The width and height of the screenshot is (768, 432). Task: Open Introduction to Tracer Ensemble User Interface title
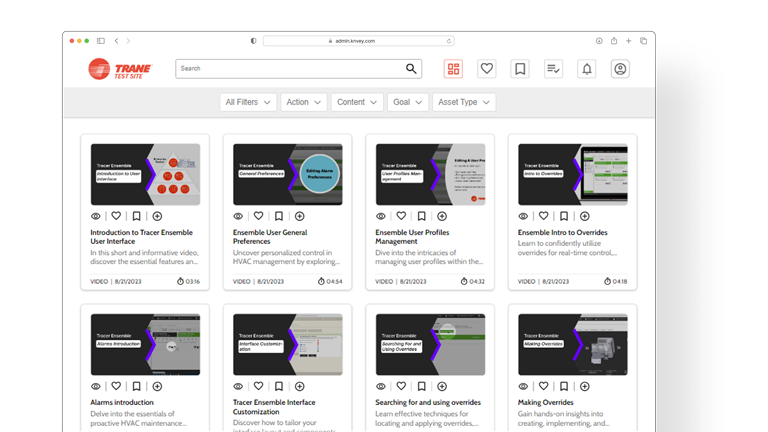click(142, 237)
